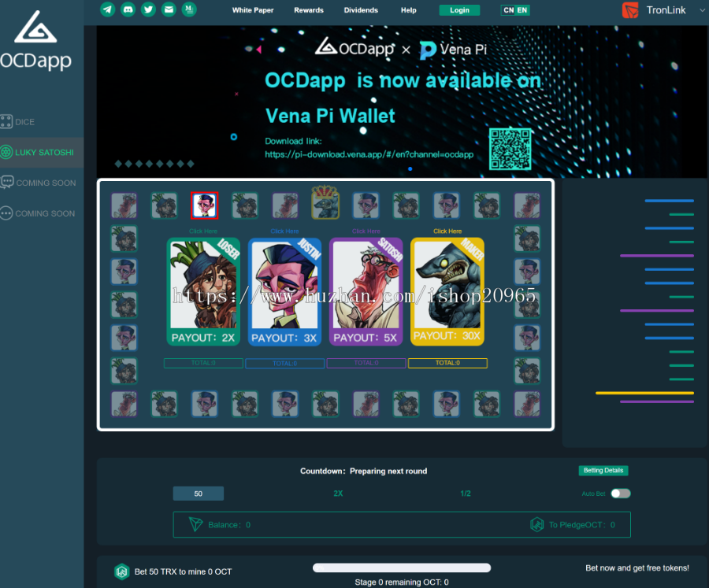Open the Medium social icon
Viewport: 709px width, 588px height.
(189, 9)
